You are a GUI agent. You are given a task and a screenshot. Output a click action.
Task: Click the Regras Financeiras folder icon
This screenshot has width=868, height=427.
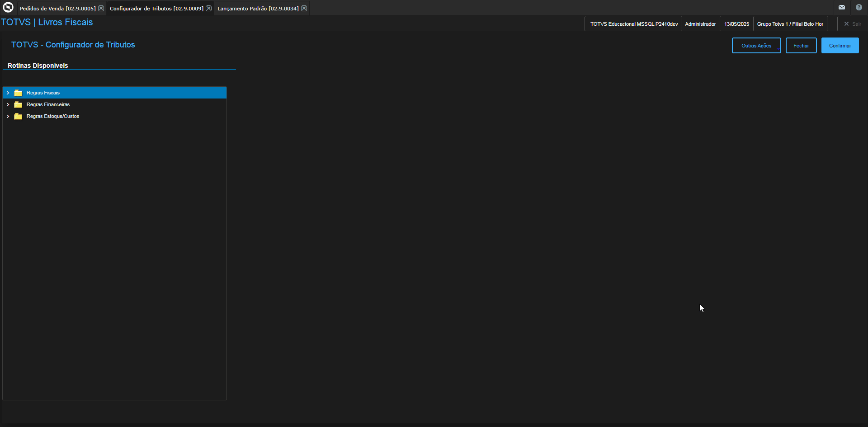pos(18,104)
